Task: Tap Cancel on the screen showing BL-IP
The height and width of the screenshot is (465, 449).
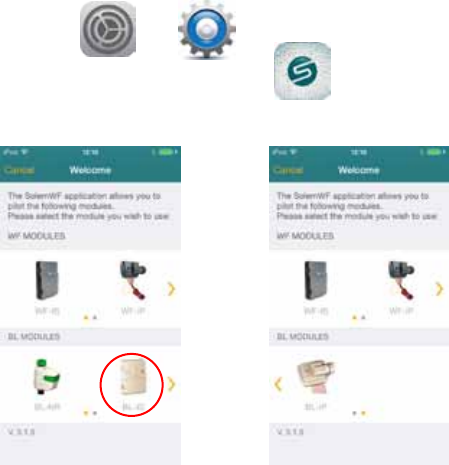Action: 288,170
